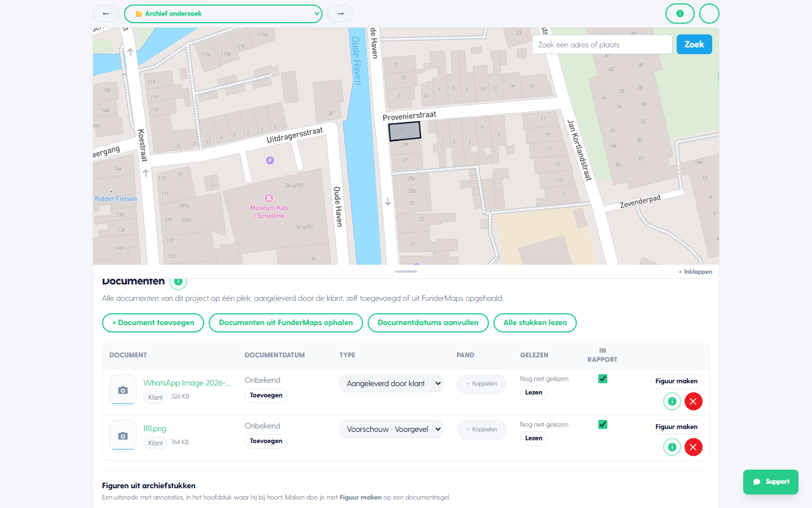
Task: Grab the map resize handle bar
Action: 406,271
